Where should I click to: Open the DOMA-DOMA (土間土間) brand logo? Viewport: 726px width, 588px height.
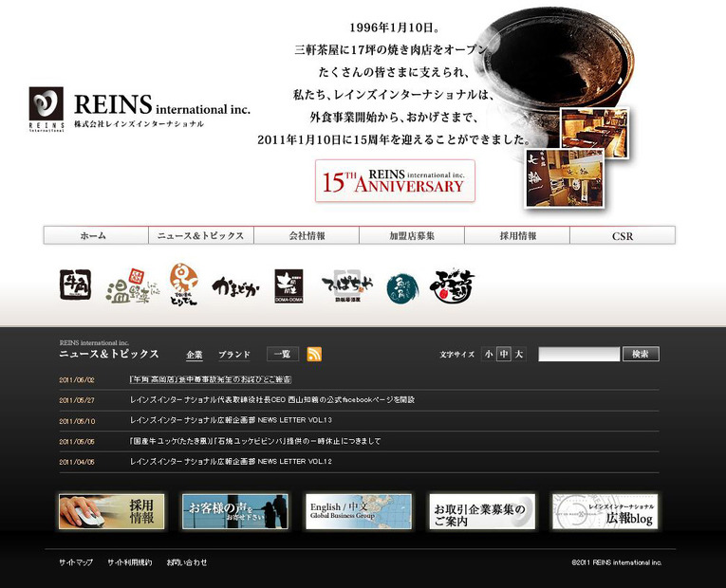point(289,286)
